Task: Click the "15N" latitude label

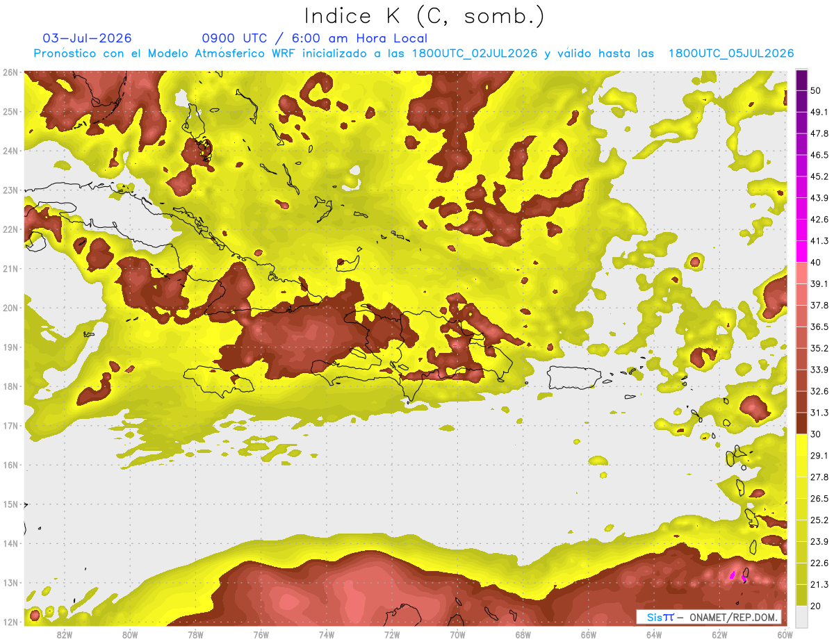Action: point(10,504)
